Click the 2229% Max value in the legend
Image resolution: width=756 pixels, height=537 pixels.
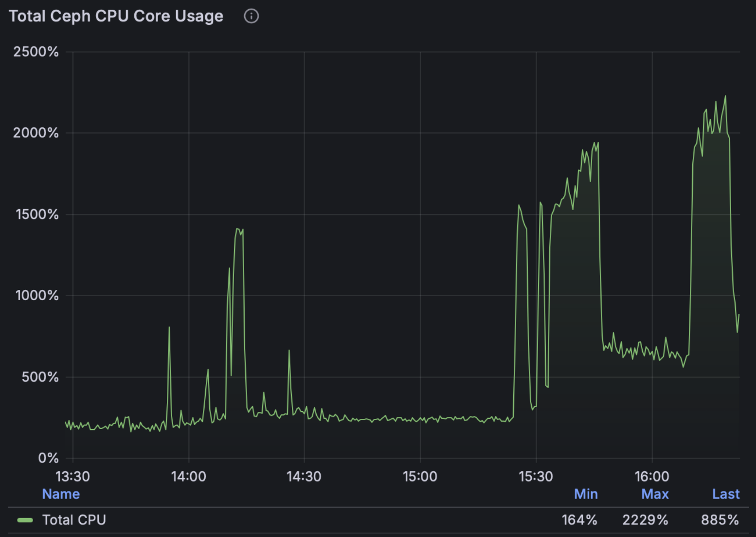point(645,520)
